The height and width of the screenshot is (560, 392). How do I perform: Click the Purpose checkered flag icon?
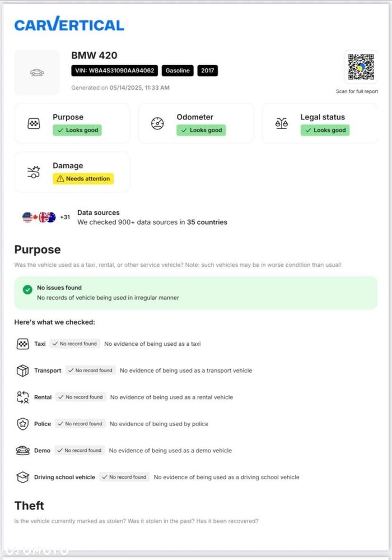pos(34,124)
